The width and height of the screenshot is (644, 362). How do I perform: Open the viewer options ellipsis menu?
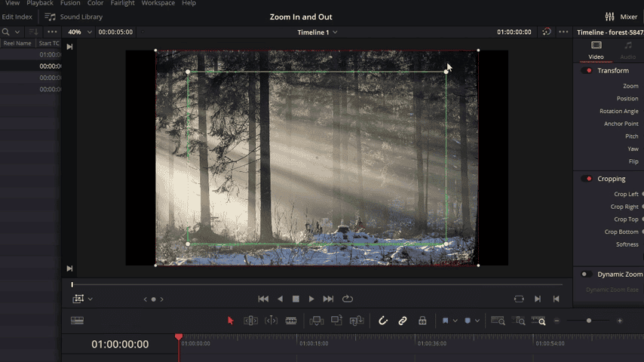tap(563, 32)
